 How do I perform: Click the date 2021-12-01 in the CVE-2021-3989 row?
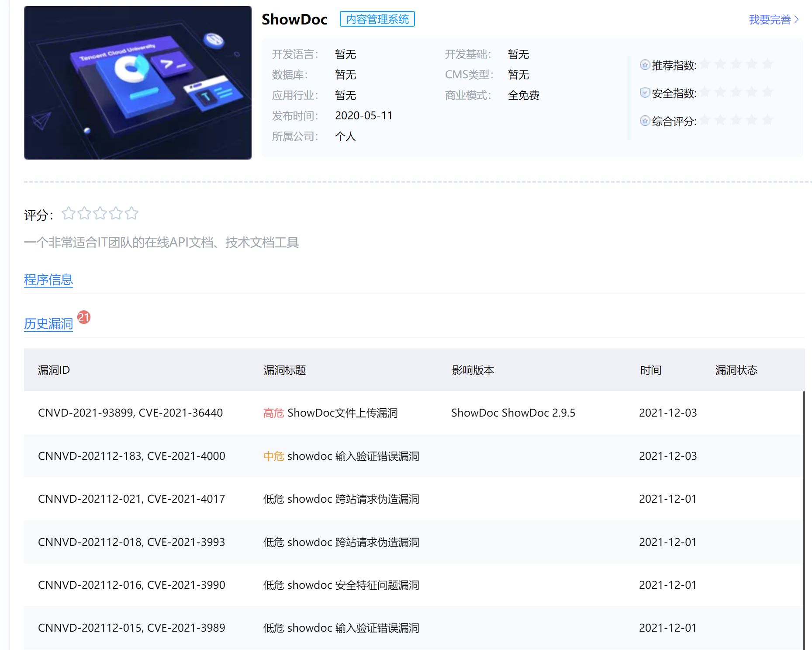(668, 628)
